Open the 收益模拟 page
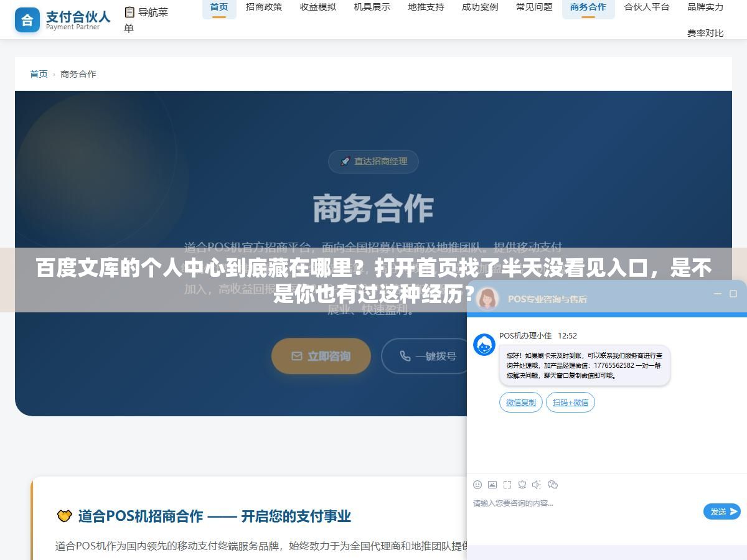The image size is (747, 560). [x=318, y=7]
